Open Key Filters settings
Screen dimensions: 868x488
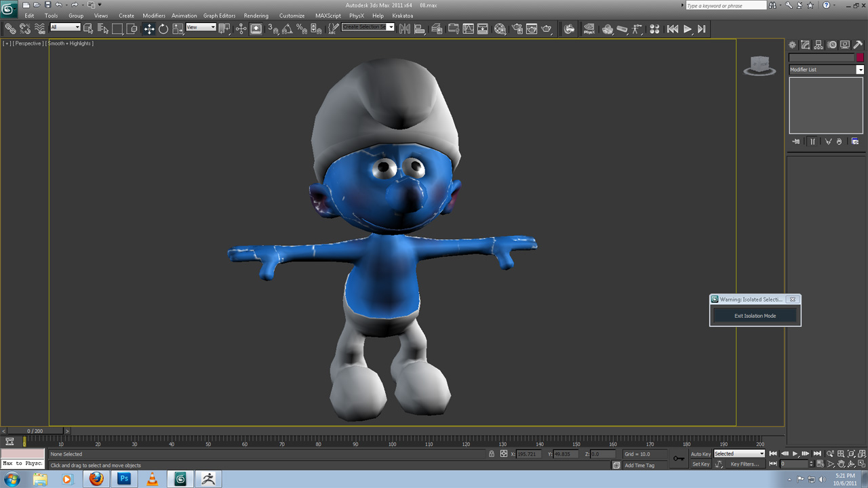coord(746,464)
